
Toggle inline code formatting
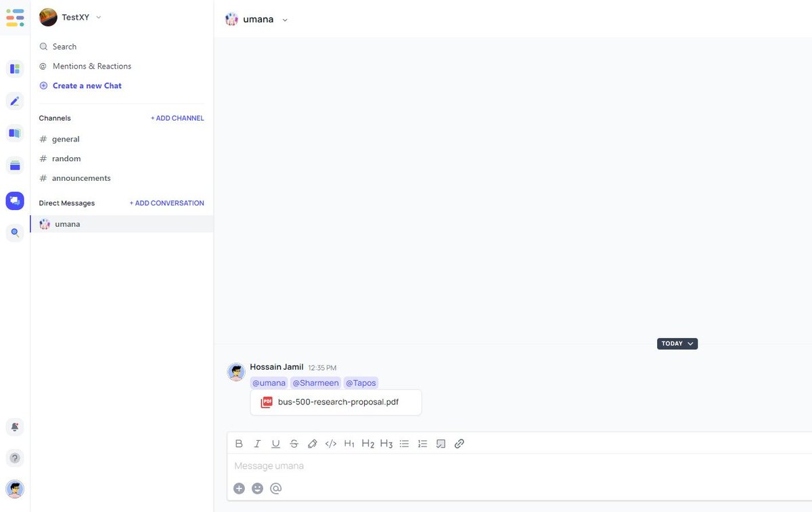coord(331,444)
